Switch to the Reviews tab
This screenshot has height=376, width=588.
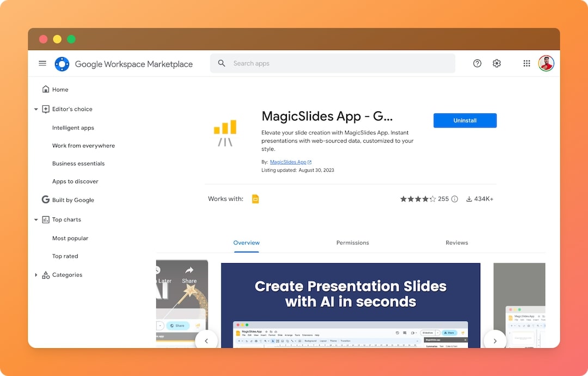[456, 243]
